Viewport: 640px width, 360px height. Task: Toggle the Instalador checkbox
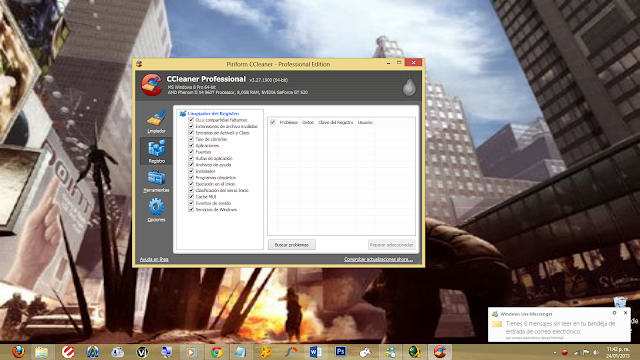pos(191,171)
